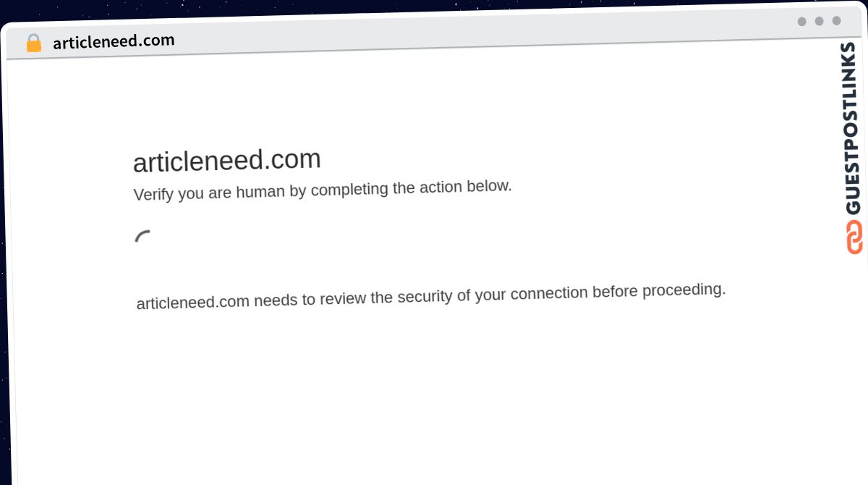Click the security review message paragraph
Screen dimensions: 868x485
pos(431,295)
